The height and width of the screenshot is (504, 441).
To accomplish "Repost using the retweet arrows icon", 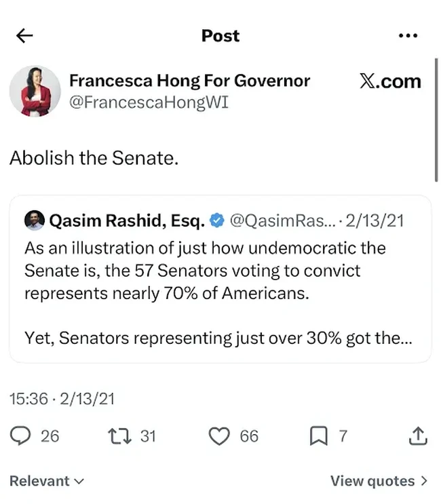I will [x=119, y=436].
